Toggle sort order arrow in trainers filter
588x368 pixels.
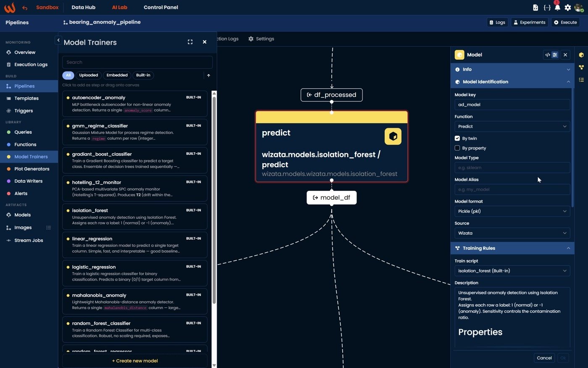(x=208, y=75)
